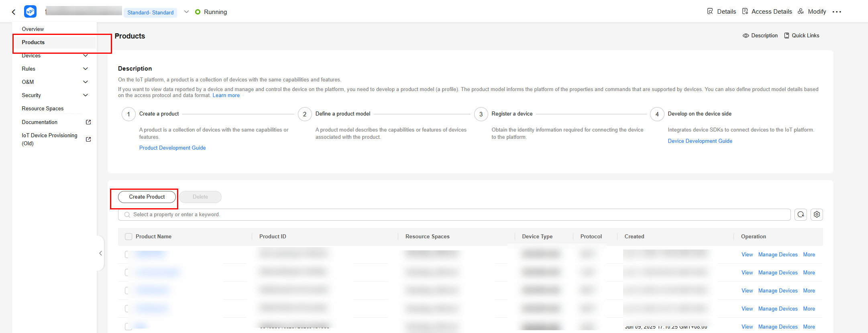
Task: Click the IoT platform logo icon
Action: [x=30, y=12]
